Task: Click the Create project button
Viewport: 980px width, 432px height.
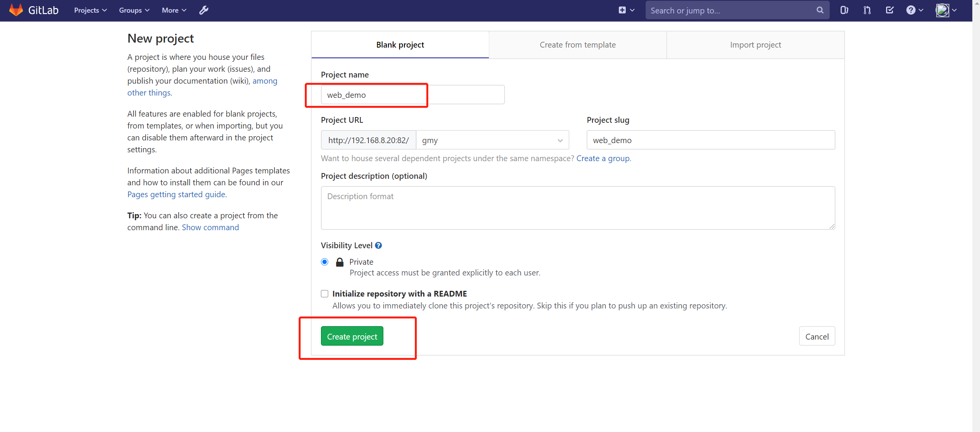Action: pyautogui.click(x=351, y=336)
